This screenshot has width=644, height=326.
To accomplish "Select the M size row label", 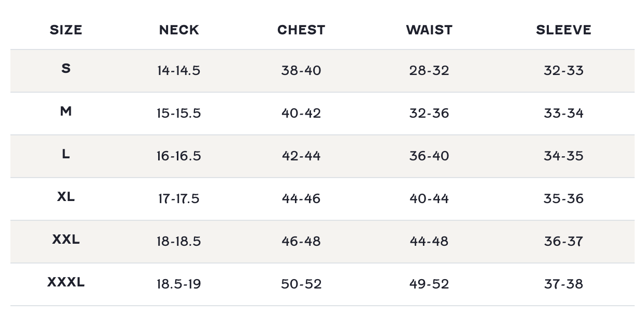I will point(66,111).
